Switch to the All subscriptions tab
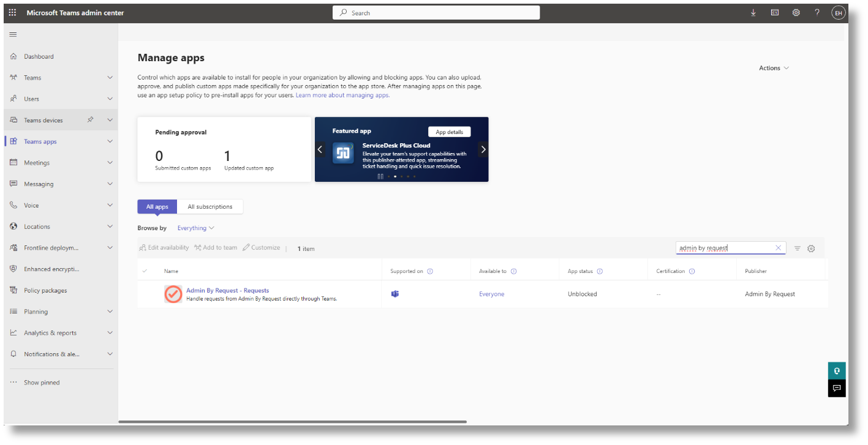This screenshot has height=445, width=868. tap(210, 207)
